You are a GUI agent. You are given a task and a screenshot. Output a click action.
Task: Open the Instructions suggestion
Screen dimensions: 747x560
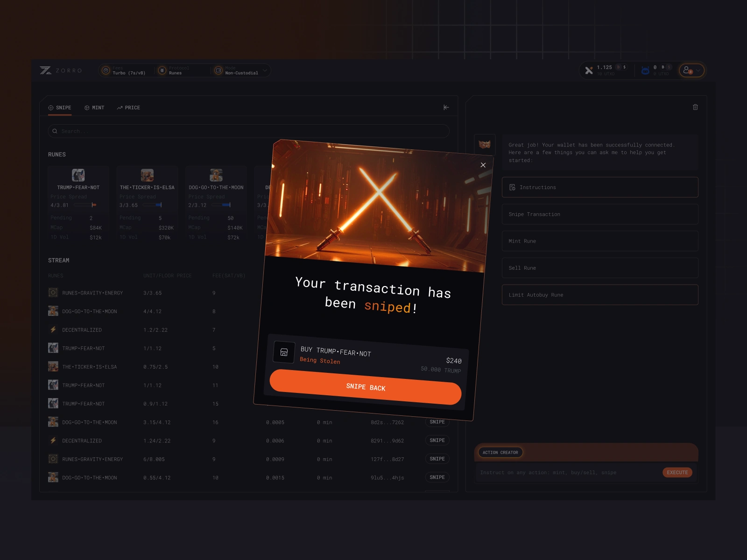click(600, 187)
